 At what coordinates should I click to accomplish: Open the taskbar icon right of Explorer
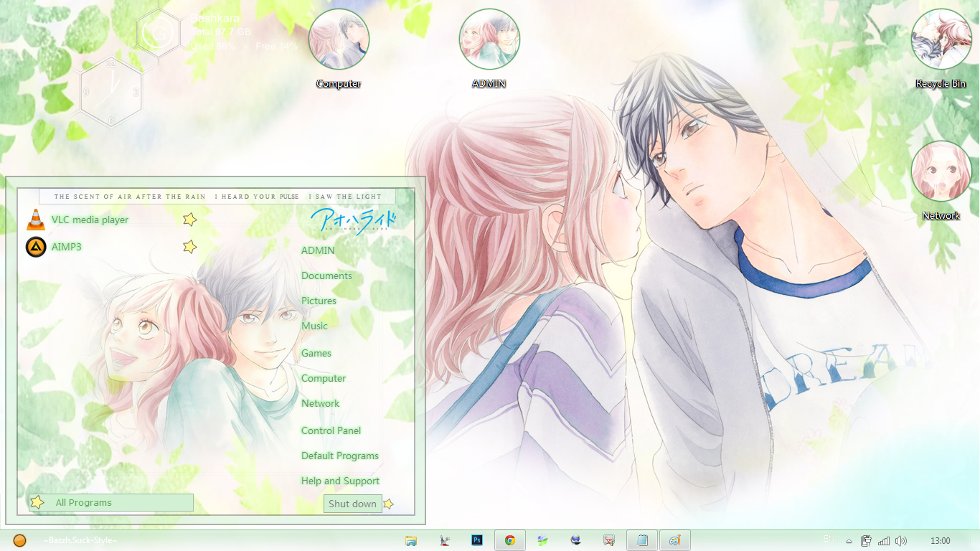click(444, 540)
